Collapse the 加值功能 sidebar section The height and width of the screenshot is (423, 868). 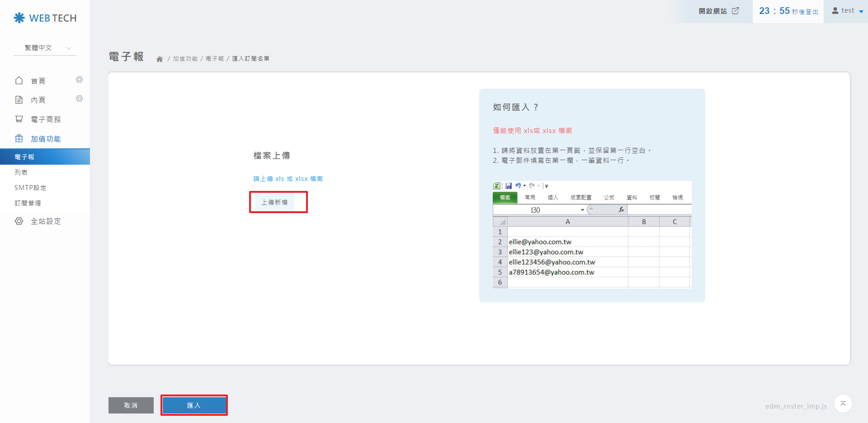click(x=45, y=139)
